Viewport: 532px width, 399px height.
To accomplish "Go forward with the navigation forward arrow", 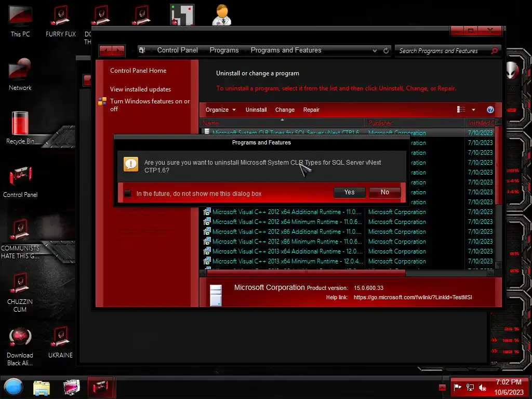I will click(x=118, y=50).
